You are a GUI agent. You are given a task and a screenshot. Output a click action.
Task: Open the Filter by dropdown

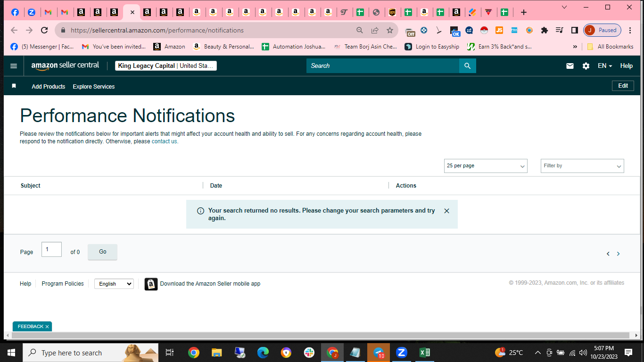click(582, 166)
